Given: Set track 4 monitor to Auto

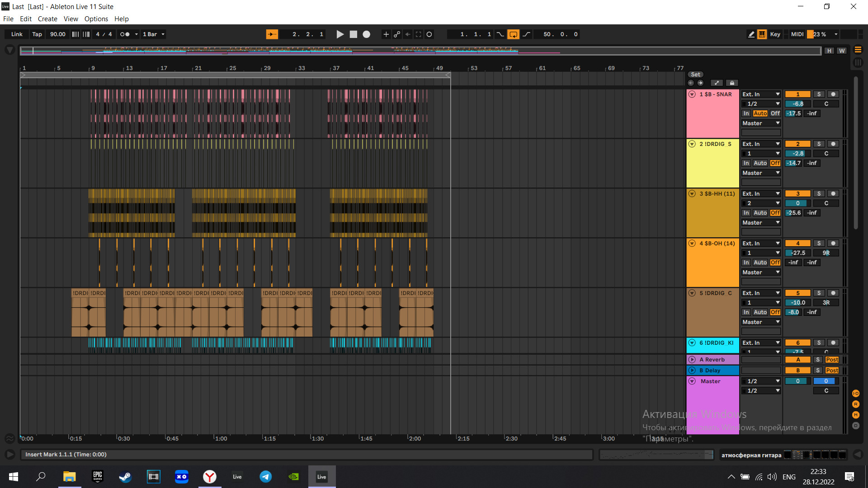Looking at the screenshot, I should coord(760,263).
